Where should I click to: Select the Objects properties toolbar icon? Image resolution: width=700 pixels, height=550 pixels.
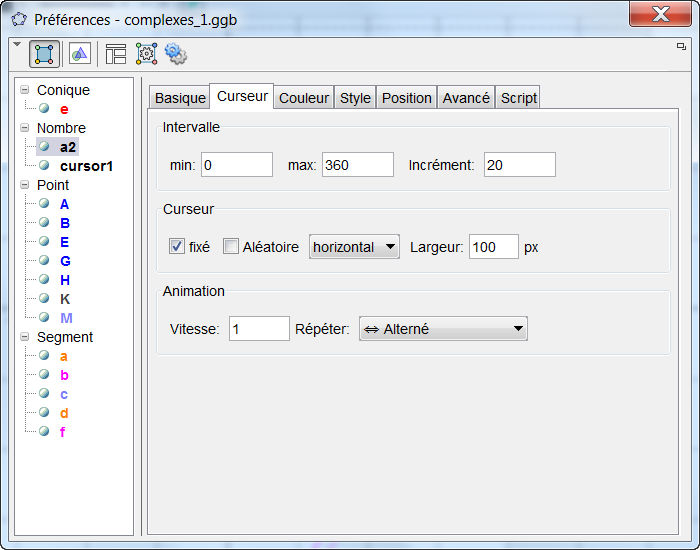tap(44, 54)
